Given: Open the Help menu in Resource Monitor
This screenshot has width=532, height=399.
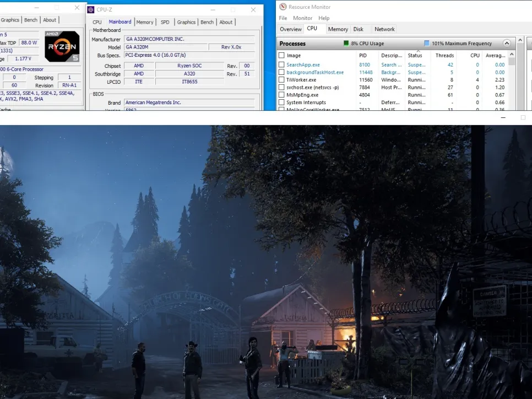Looking at the screenshot, I should [x=324, y=18].
